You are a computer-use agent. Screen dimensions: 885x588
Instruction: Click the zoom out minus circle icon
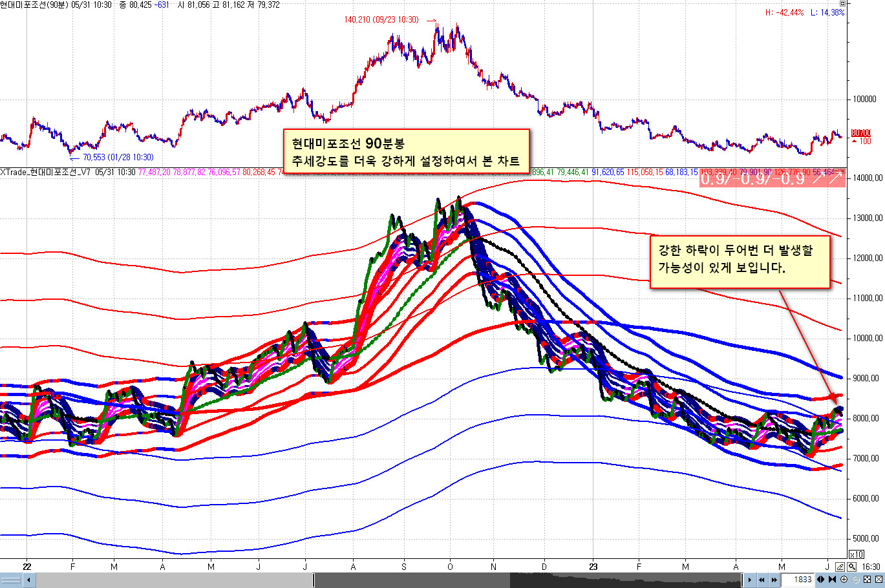[856, 580]
